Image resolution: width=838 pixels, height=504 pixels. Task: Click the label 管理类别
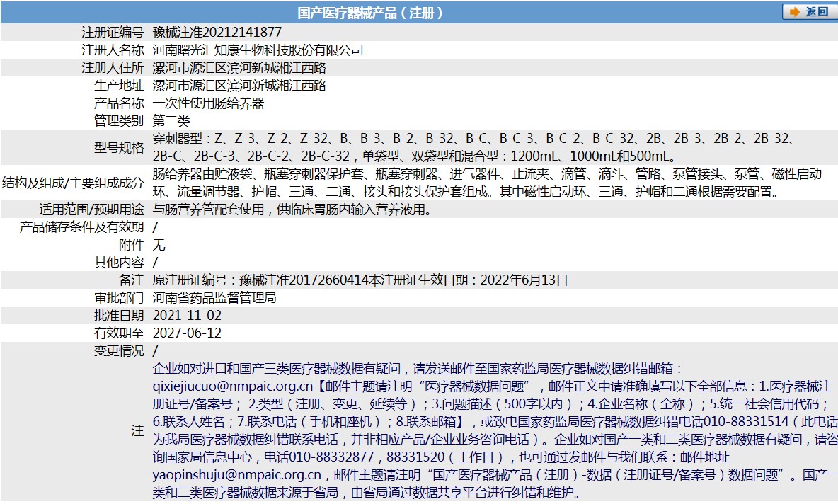pyautogui.click(x=119, y=121)
